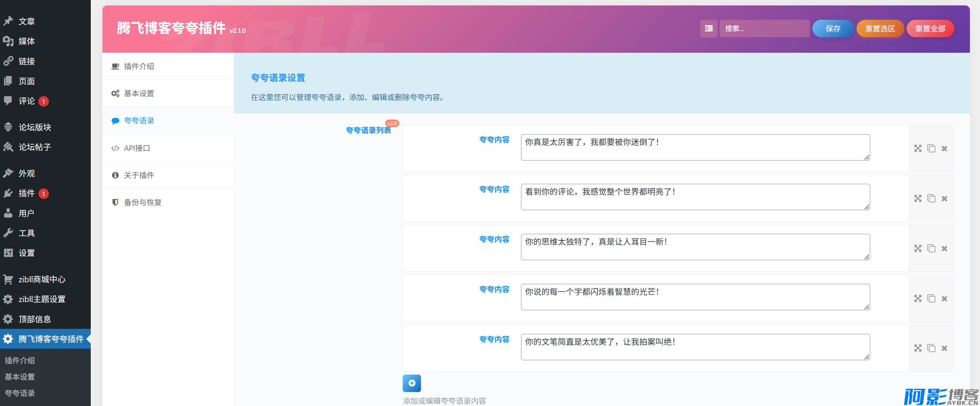The width and height of the screenshot is (980, 406).
Task: Open the API接口 tab
Action: tap(137, 148)
